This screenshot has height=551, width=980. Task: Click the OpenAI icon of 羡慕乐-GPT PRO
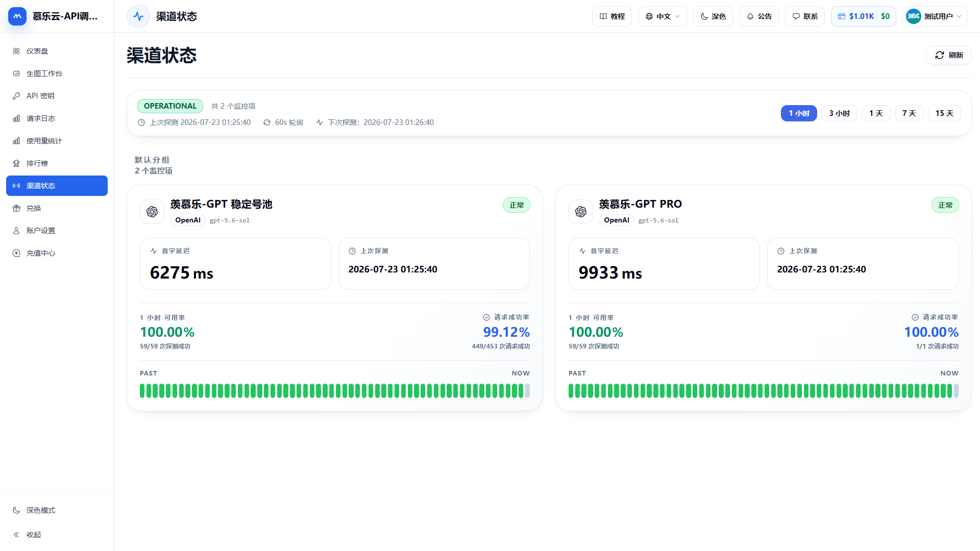(x=581, y=212)
